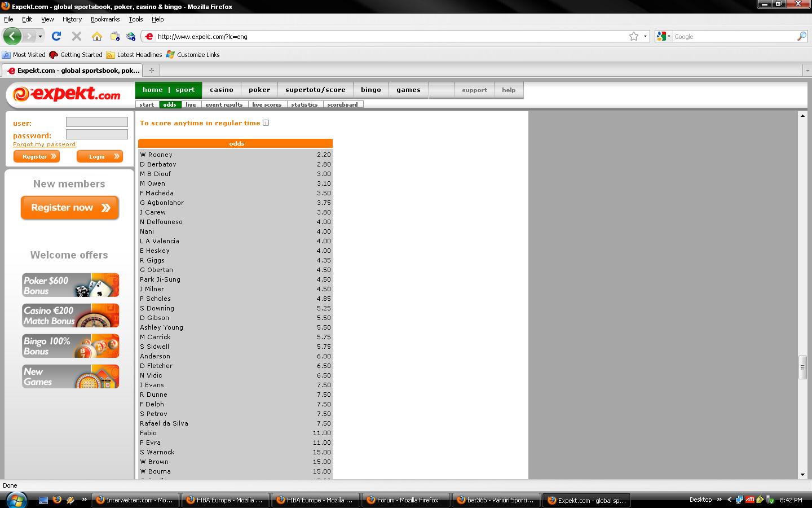Image resolution: width=812 pixels, height=508 pixels.
Task: Open the View menu
Action: [47, 19]
